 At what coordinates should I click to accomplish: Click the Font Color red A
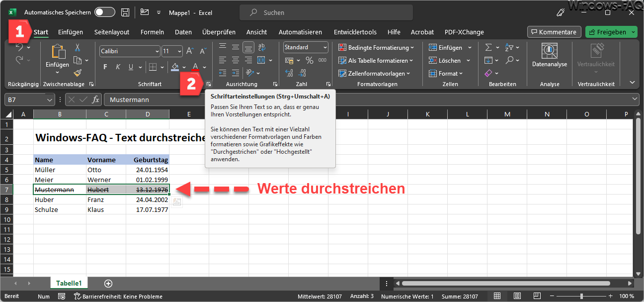195,67
